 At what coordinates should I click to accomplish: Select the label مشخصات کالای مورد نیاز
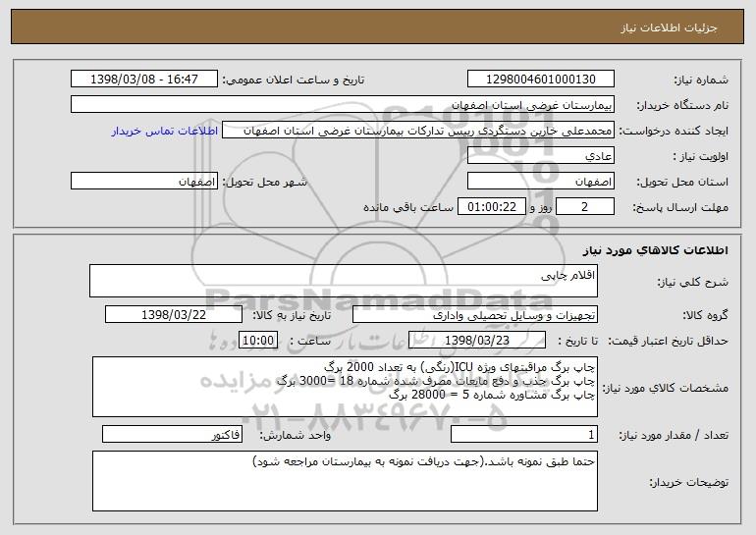pyautogui.click(x=666, y=388)
